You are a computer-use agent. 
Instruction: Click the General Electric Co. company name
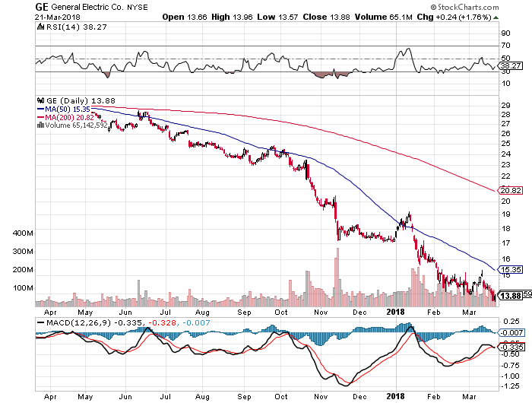coord(87,7)
